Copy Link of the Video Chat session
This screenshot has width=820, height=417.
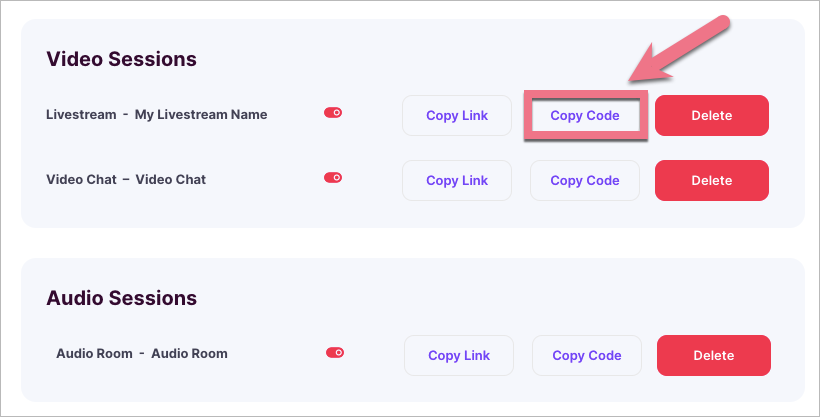457,181
